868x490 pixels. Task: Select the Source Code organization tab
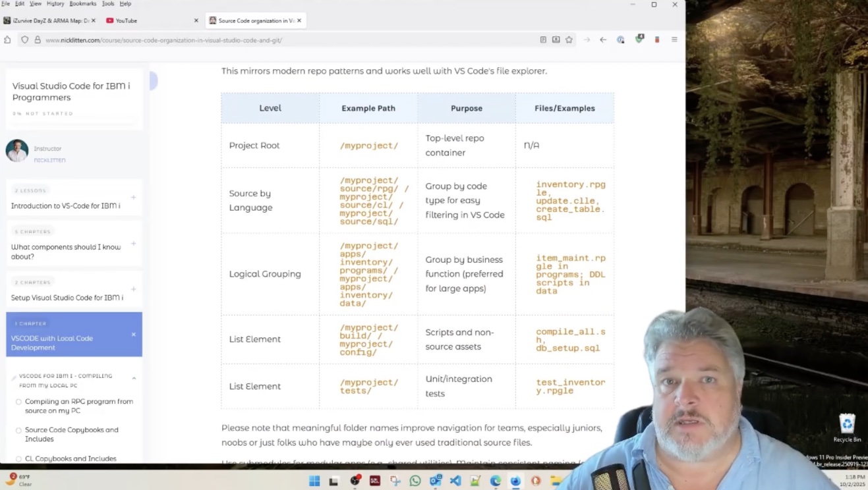point(256,20)
